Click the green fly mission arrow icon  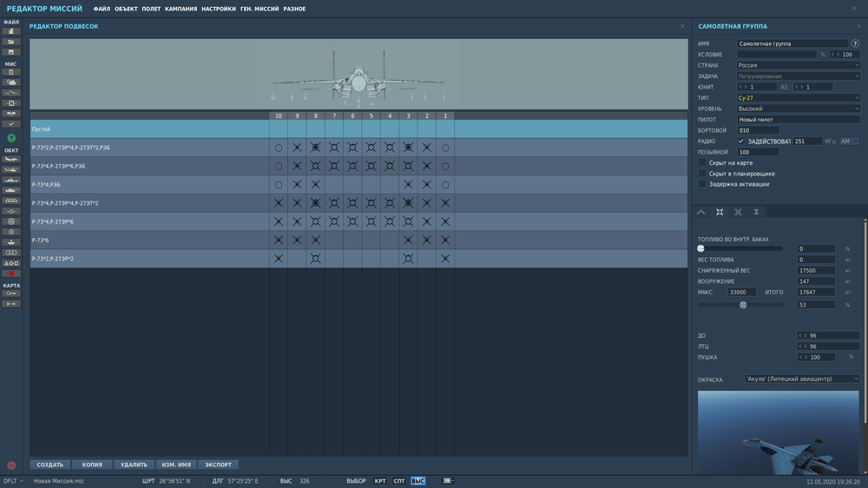(x=11, y=138)
